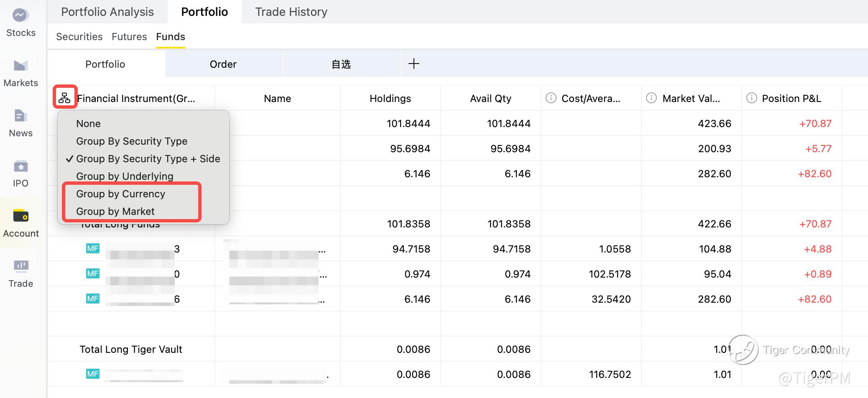This screenshot has width=868, height=398.
Task: Switch to Trade History tab
Action: point(291,12)
